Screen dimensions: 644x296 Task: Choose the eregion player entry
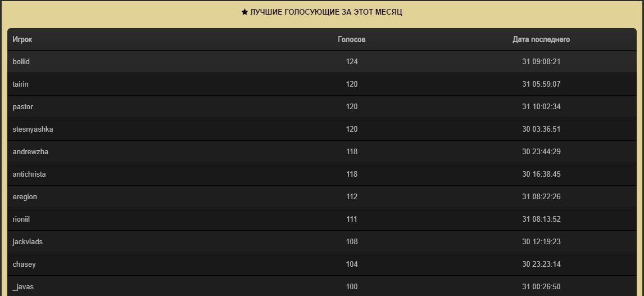point(25,197)
